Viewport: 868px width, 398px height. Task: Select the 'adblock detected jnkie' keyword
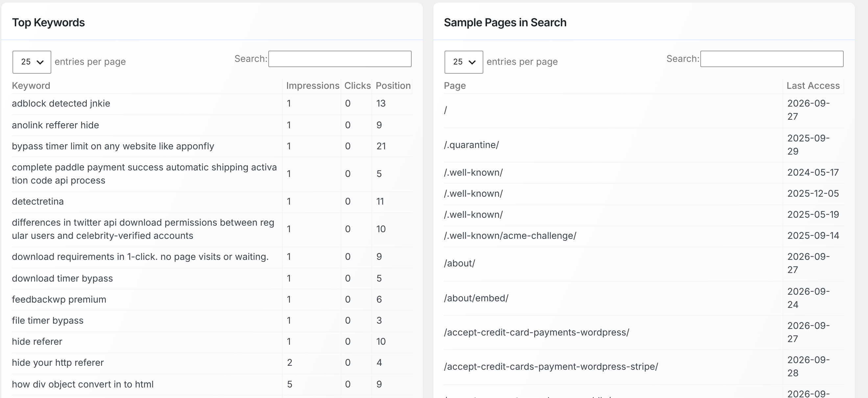pos(61,104)
